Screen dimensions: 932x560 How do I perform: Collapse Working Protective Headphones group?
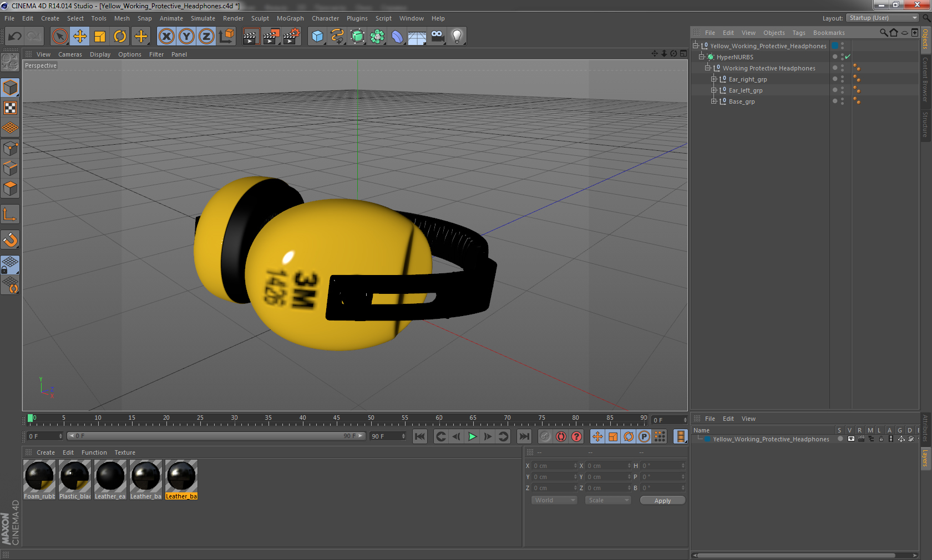pos(707,68)
